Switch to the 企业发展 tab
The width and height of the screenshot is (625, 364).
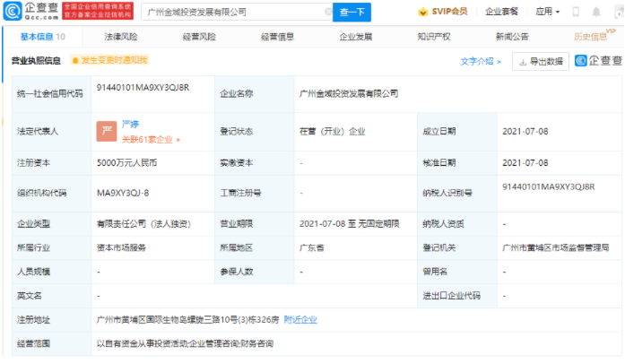(356, 37)
